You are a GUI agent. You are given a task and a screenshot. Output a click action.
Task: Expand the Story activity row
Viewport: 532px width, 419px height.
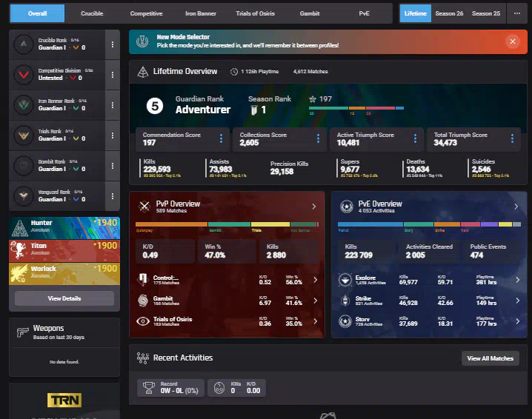pyautogui.click(x=517, y=321)
